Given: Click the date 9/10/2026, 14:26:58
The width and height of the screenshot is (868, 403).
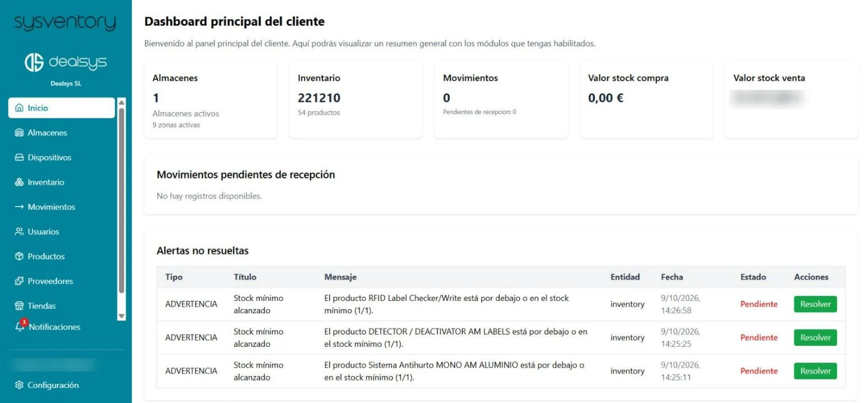Looking at the screenshot, I should [681, 304].
